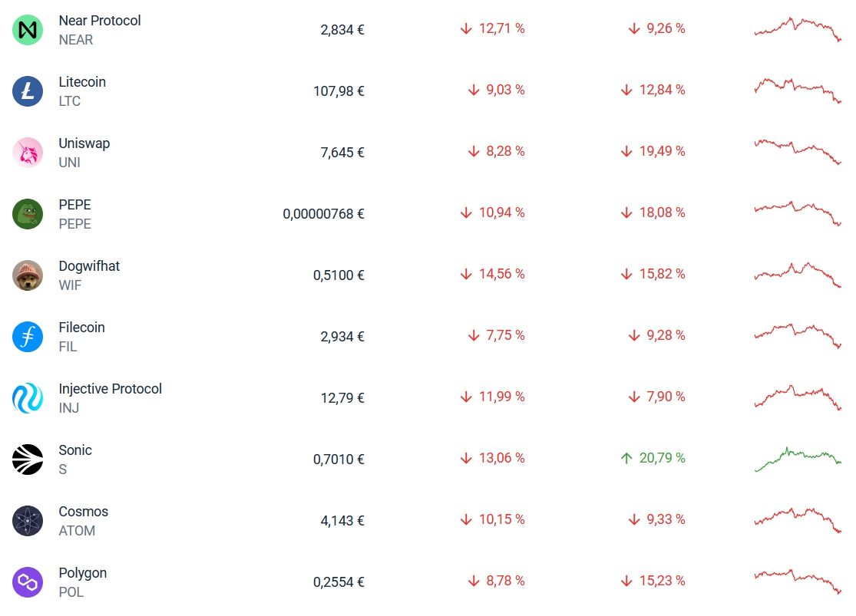Image resolution: width=856 pixels, height=616 pixels.
Task: Click Sonic's green 20,79 % change
Action: pyautogui.click(x=653, y=458)
